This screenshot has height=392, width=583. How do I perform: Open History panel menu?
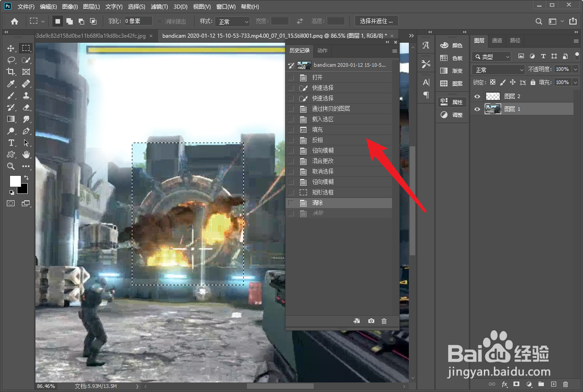[395, 51]
